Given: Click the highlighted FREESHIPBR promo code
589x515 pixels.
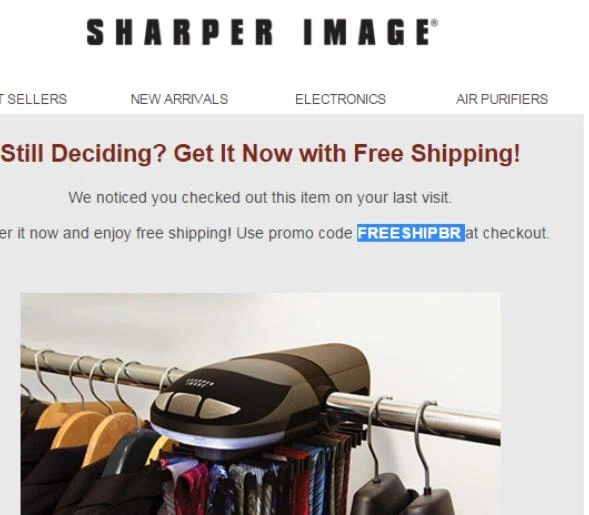Looking at the screenshot, I should [411, 233].
